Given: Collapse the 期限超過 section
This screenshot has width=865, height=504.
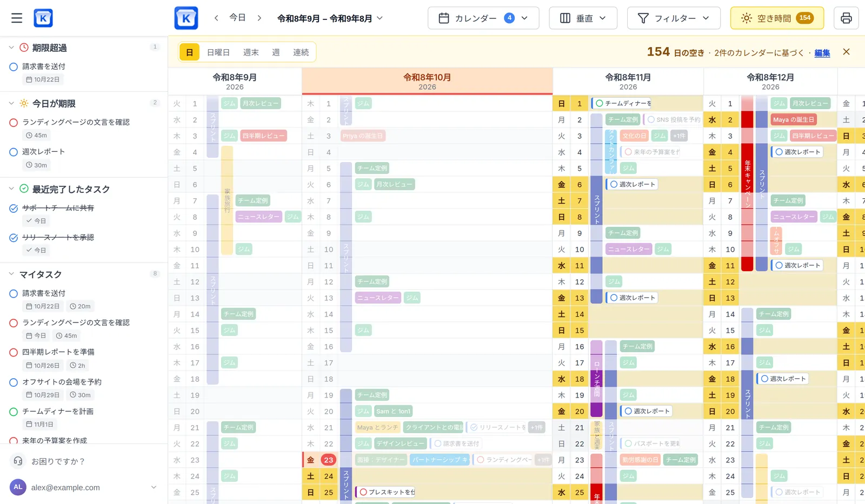Looking at the screenshot, I should (x=11, y=48).
